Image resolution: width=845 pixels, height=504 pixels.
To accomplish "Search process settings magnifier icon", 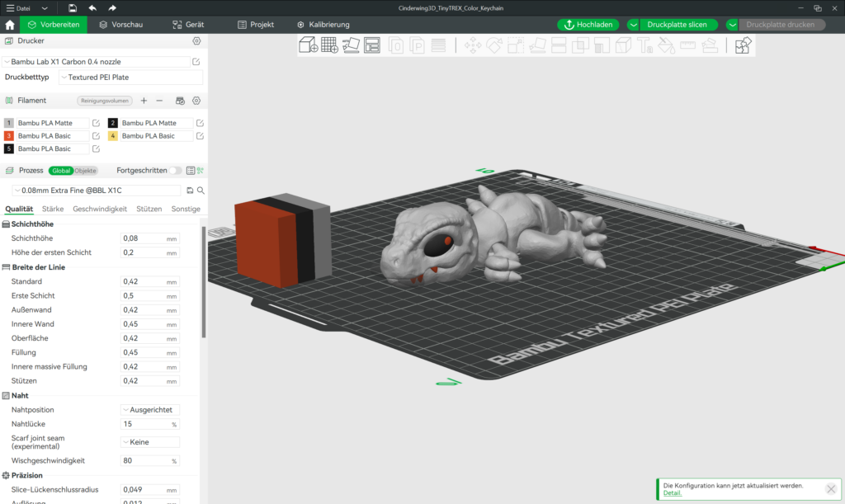I will (x=201, y=191).
